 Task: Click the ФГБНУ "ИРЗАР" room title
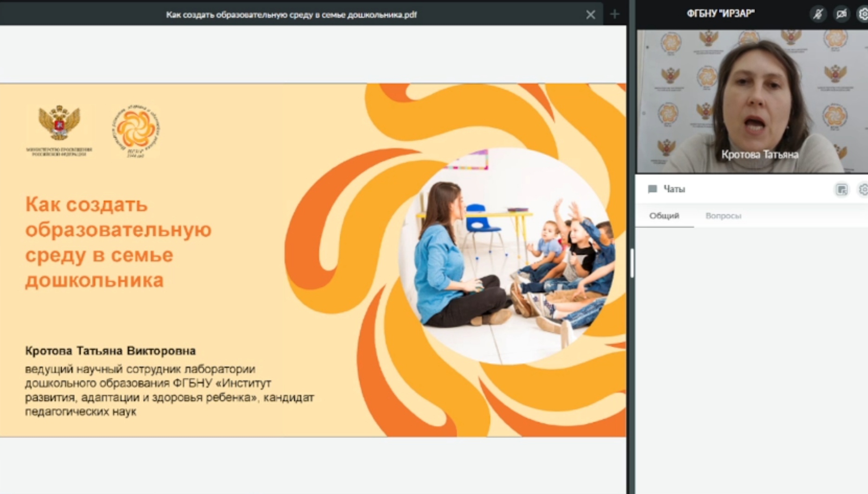tap(720, 14)
